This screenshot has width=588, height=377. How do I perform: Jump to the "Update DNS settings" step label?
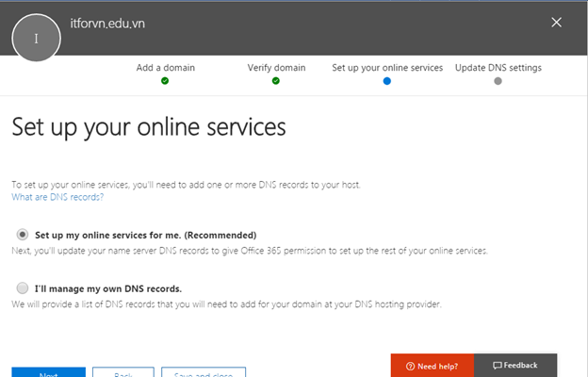coord(498,68)
